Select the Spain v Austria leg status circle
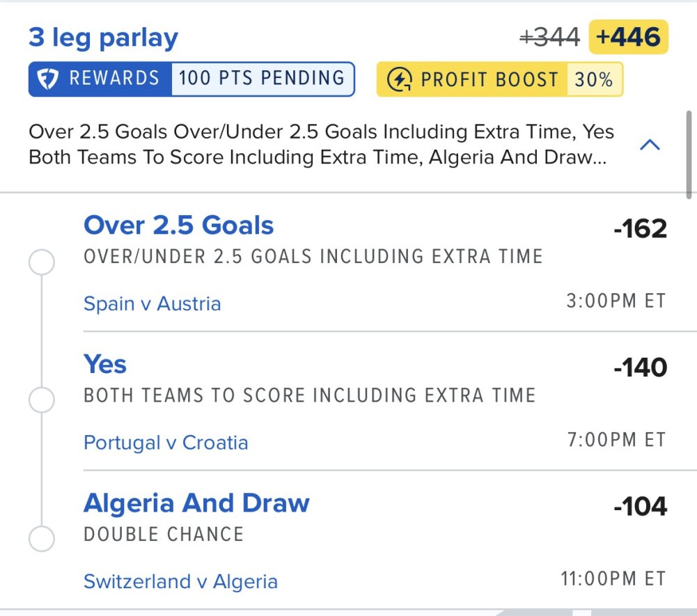 pyautogui.click(x=42, y=262)
